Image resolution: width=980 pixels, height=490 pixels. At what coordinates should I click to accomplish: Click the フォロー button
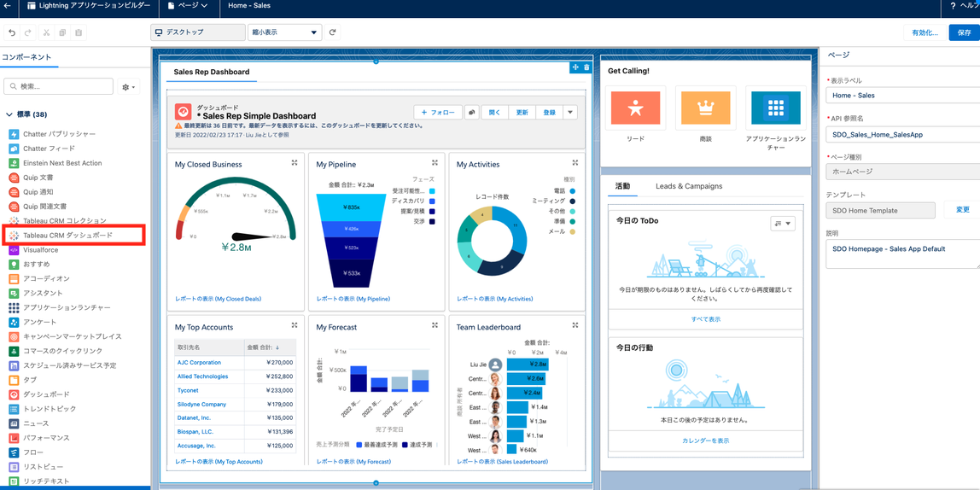click(437, 113)
